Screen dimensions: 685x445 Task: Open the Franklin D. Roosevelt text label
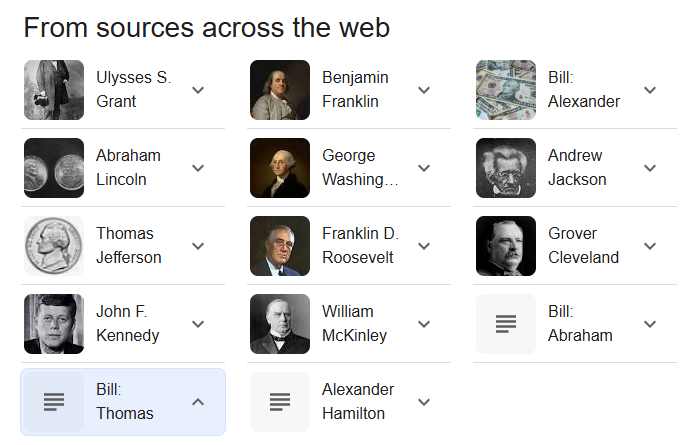coord(360,246)
